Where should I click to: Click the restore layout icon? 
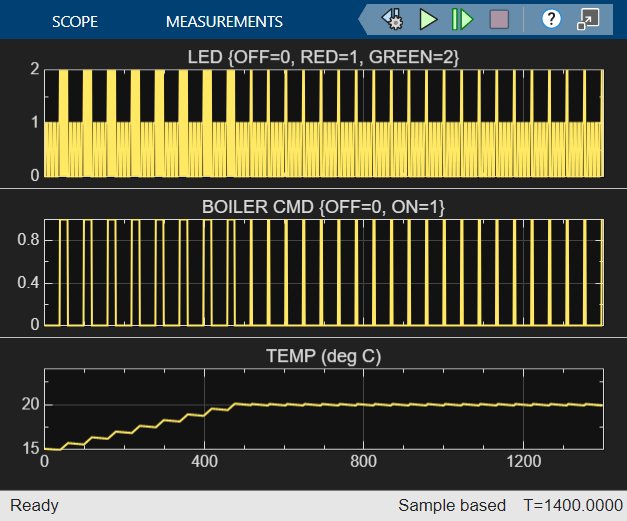(588, 19)
